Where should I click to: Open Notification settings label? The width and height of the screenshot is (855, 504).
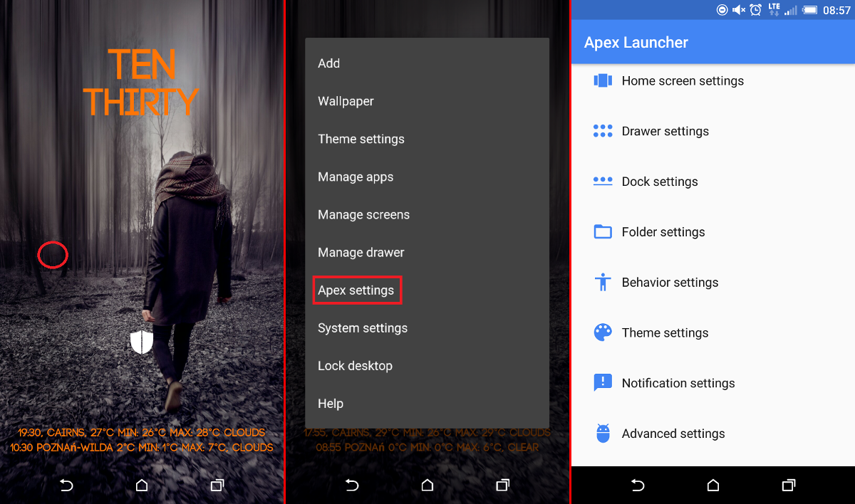(x=678, y=384)
